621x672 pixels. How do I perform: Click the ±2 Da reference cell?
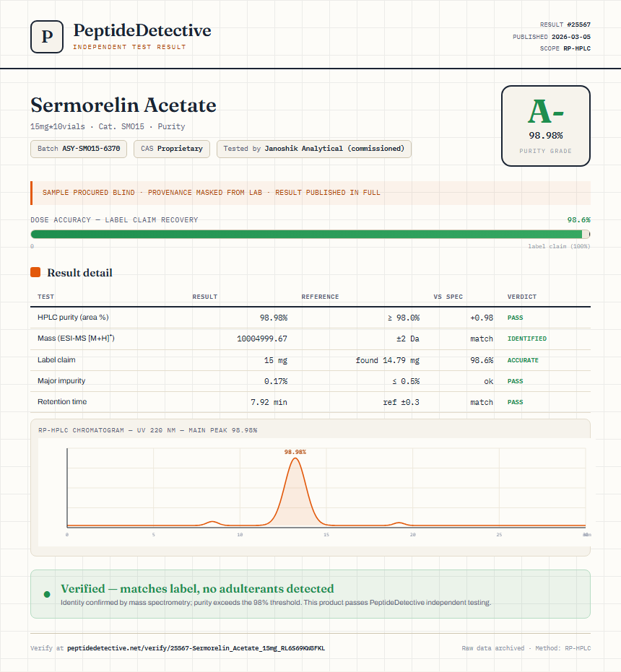[x=408, y=339]
